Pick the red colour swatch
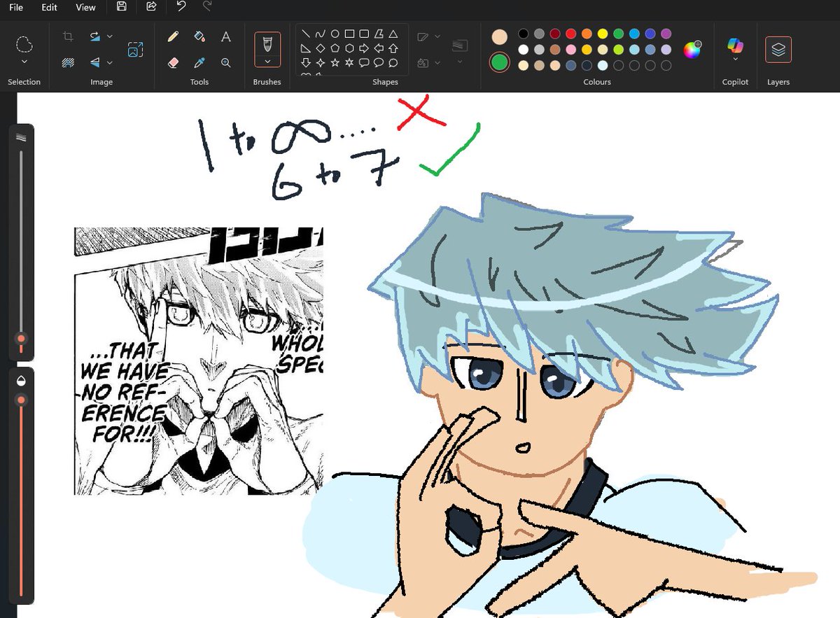This screenshot has height=618, width=840. click(570, 34)
